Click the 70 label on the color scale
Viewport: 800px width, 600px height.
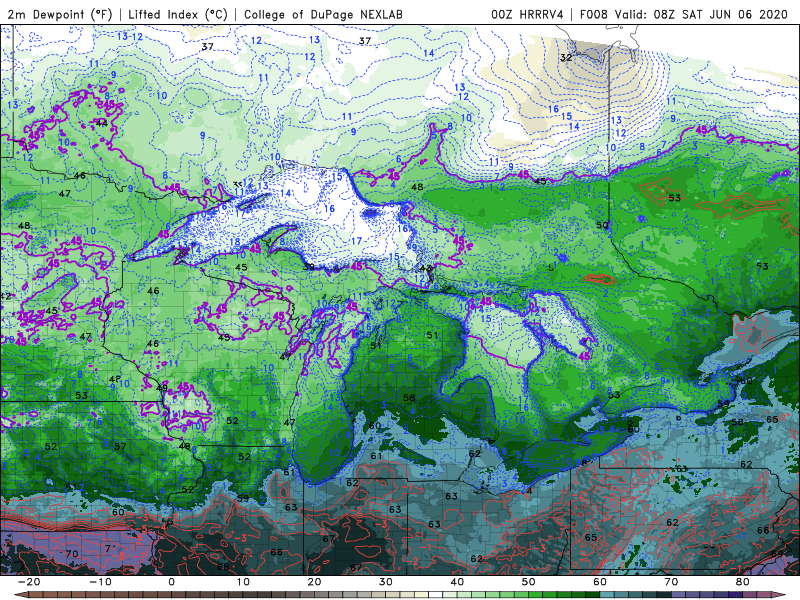click(x=671, y=582)
